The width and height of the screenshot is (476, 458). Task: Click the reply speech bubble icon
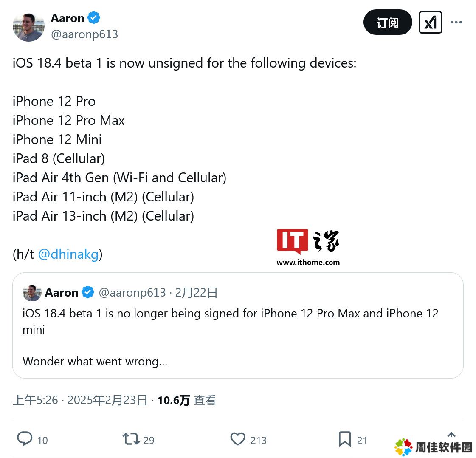pos(25,439)
